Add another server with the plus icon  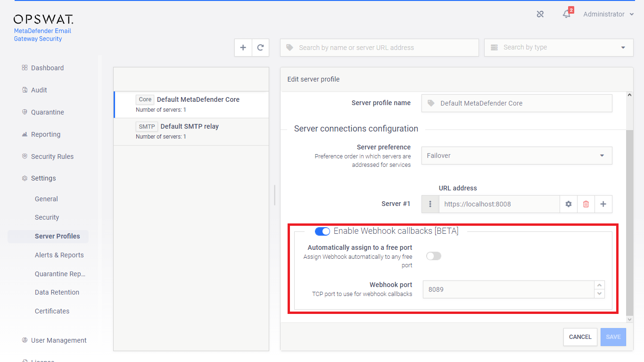(x=603, y=204)
